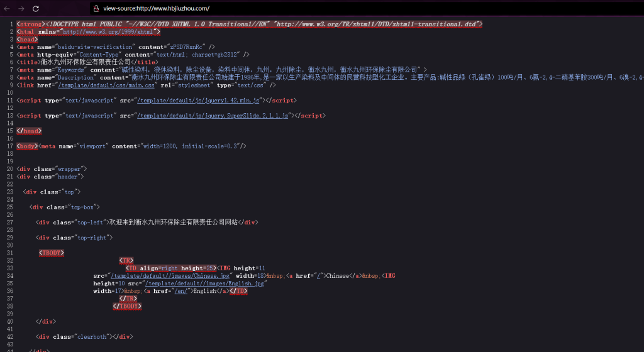
Task: Click the top-left div welcome text
Action: pos(176,222)
